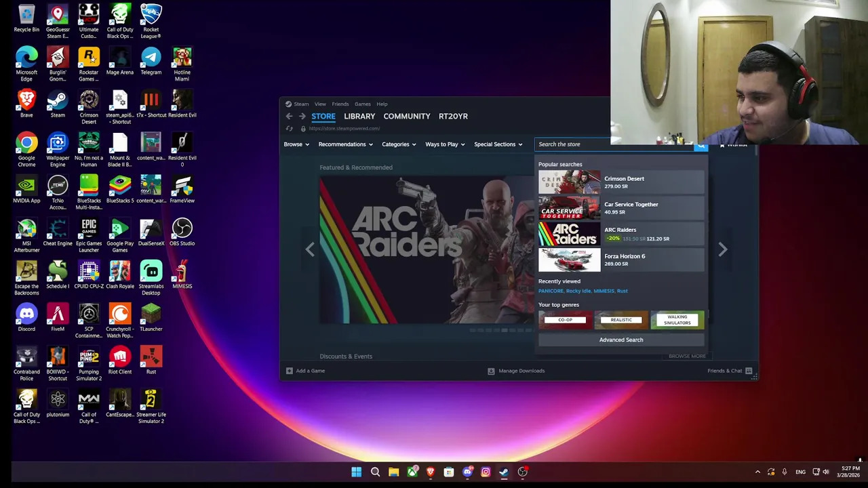The height and width of the screenshot is (488, 868).
Task: Open the Friends menu in Steam
Action: tap(340, 104)
